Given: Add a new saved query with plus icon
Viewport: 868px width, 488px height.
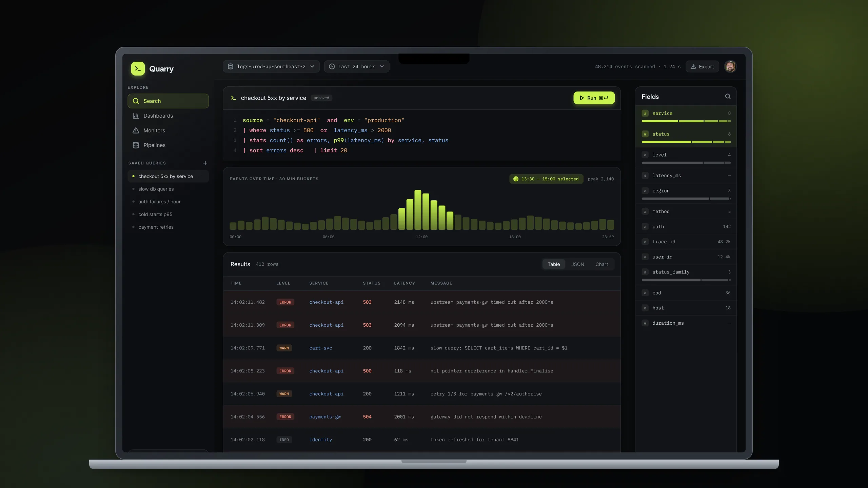Looking at the screenshot, I should tap(205, 163).
